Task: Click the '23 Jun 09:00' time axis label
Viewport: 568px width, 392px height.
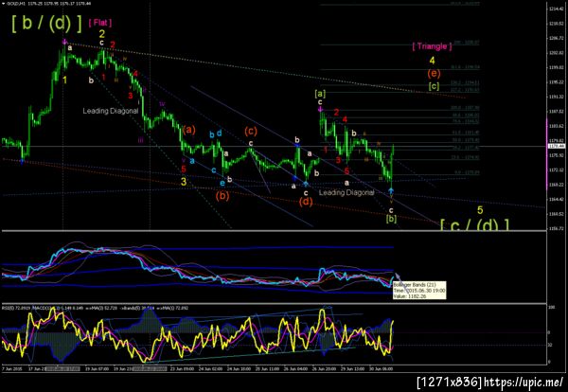Action: pos(183,369)
